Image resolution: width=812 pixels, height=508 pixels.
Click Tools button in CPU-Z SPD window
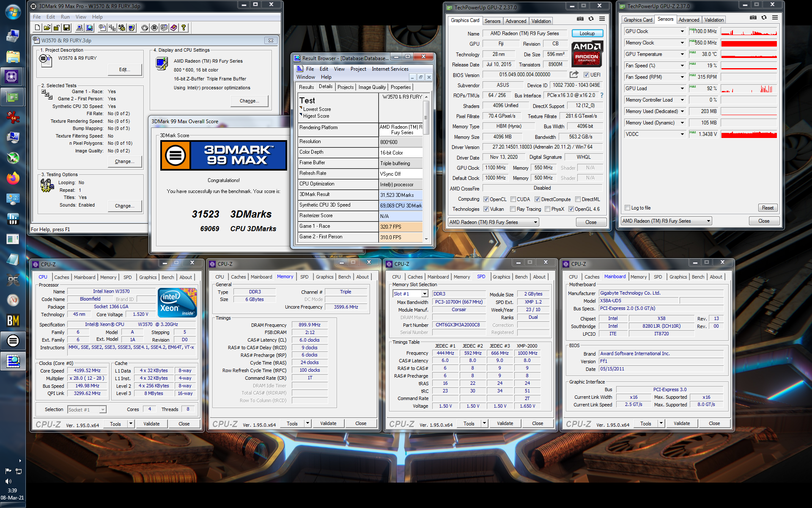[x=469, y=423]
